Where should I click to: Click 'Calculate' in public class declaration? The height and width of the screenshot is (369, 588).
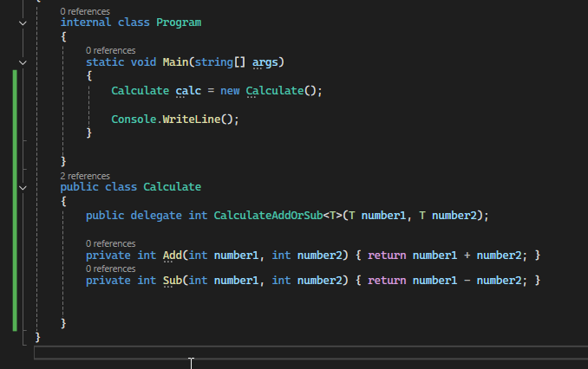[x=172, y=187]
